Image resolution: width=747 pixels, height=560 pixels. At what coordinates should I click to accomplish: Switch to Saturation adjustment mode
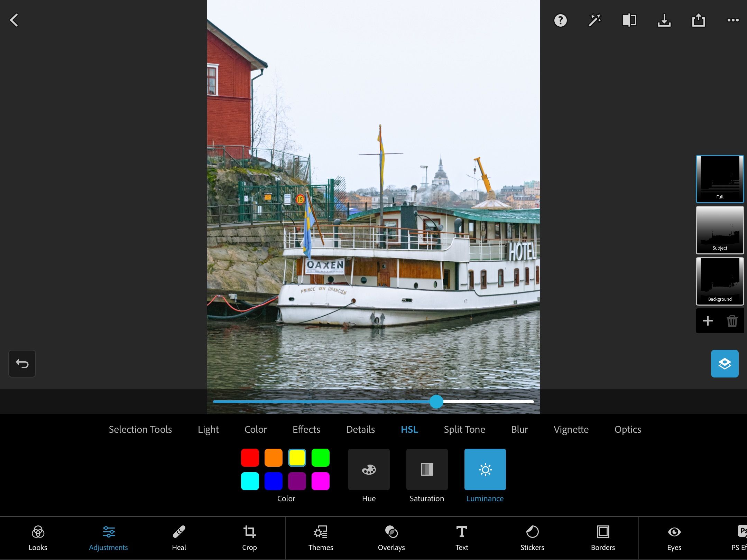[427, 469]
